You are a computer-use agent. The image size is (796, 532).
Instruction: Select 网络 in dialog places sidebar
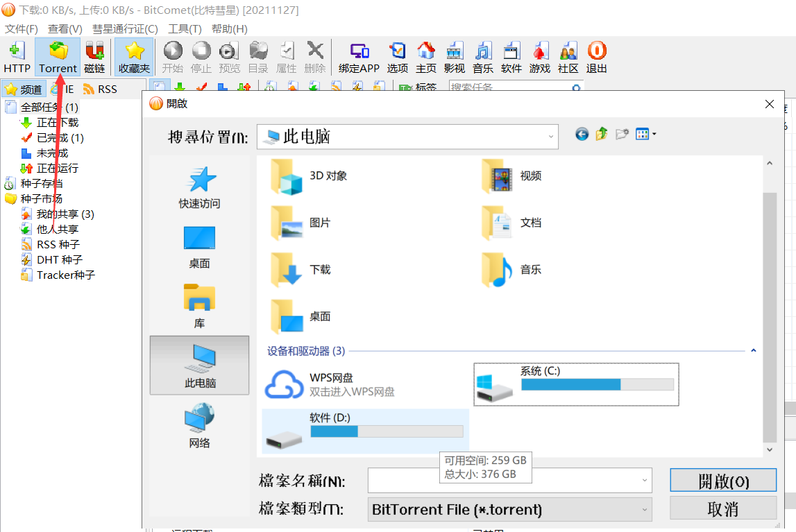pos(199,425)
